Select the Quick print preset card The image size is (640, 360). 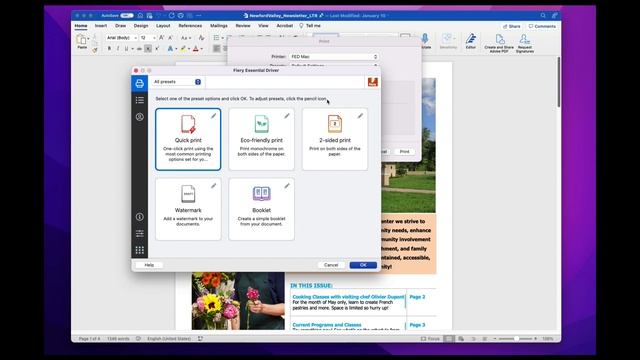(x=188, y=139)
